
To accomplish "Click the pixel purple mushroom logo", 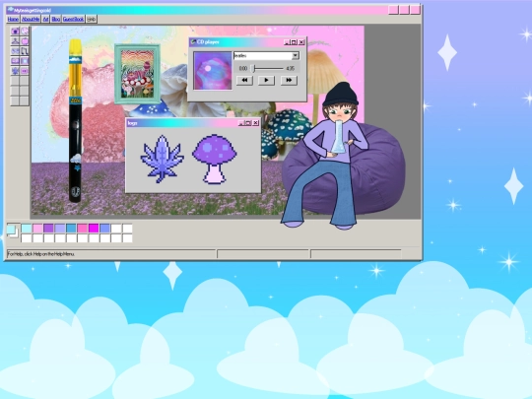I will coord(215,159).
